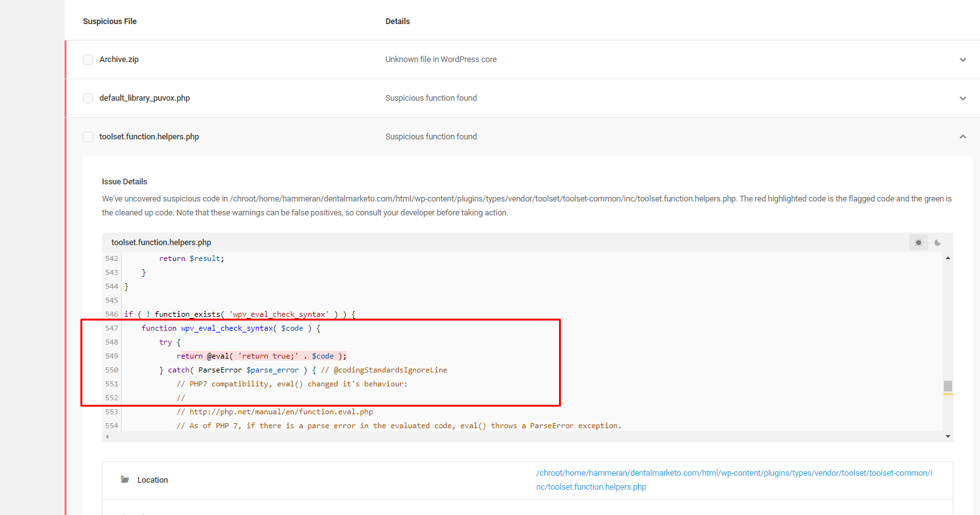This screenshot has width=980, height=515.
Task: Click the toolset.function.helpers.php code viewer title
Action: click(161, 243)
